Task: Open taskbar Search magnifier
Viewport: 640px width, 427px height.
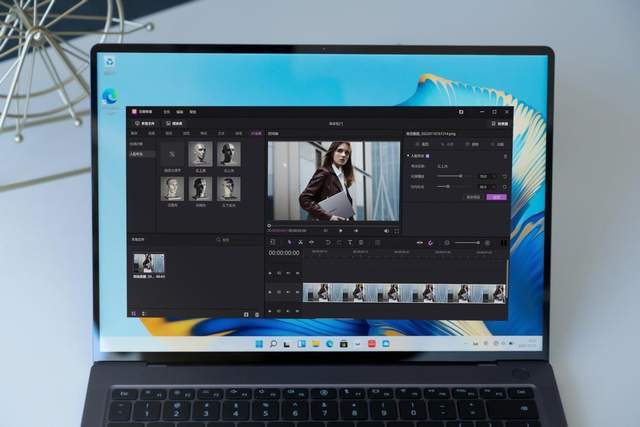Action: point(273,344)
